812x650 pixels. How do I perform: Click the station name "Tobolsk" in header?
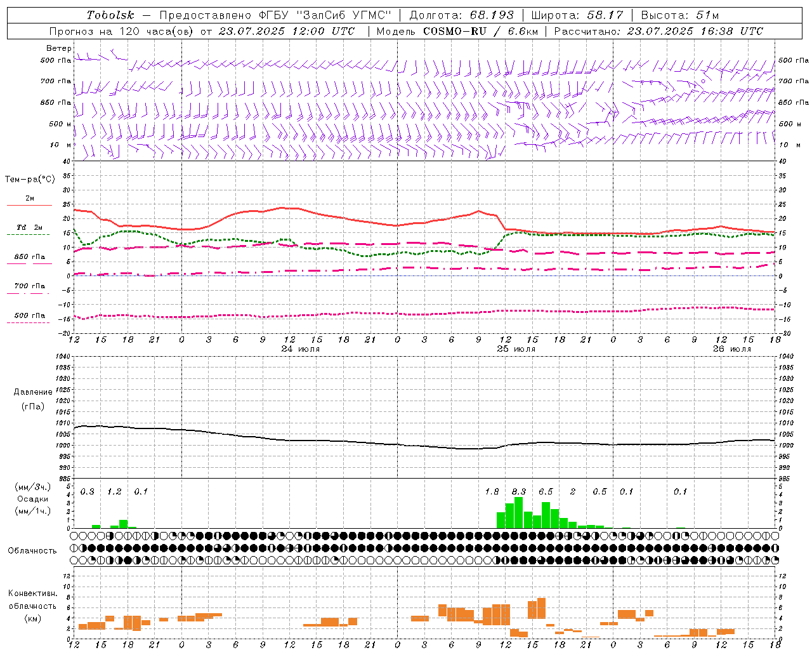110,15
